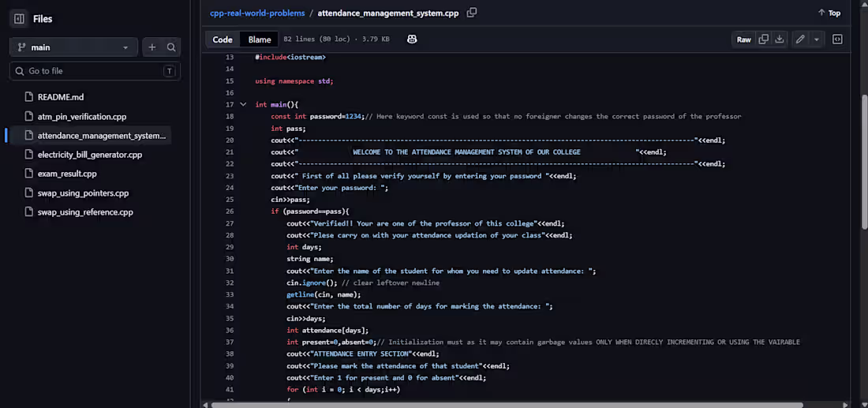Open the main branch dropdown
Screen dimensions: 868x408
click(73, 47)
